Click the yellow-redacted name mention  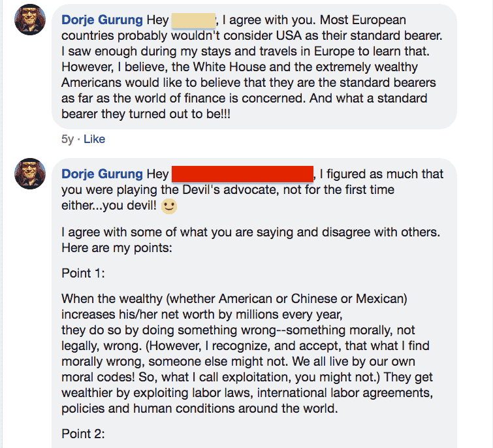tap(193, 20)
